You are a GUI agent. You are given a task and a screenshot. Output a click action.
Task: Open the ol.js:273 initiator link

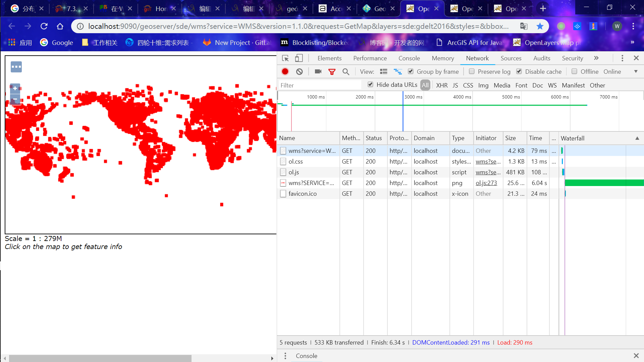pos(486,183)
